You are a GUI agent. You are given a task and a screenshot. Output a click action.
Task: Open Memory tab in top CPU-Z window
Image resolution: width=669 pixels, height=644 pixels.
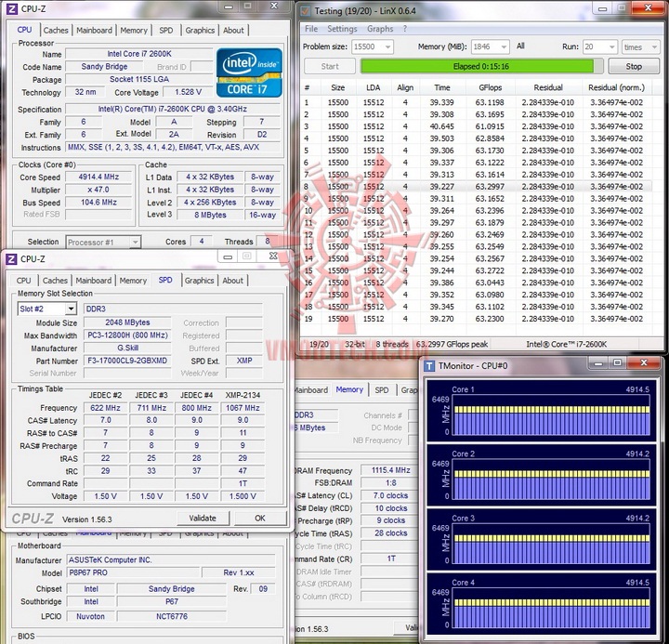(x=134, y=31)
